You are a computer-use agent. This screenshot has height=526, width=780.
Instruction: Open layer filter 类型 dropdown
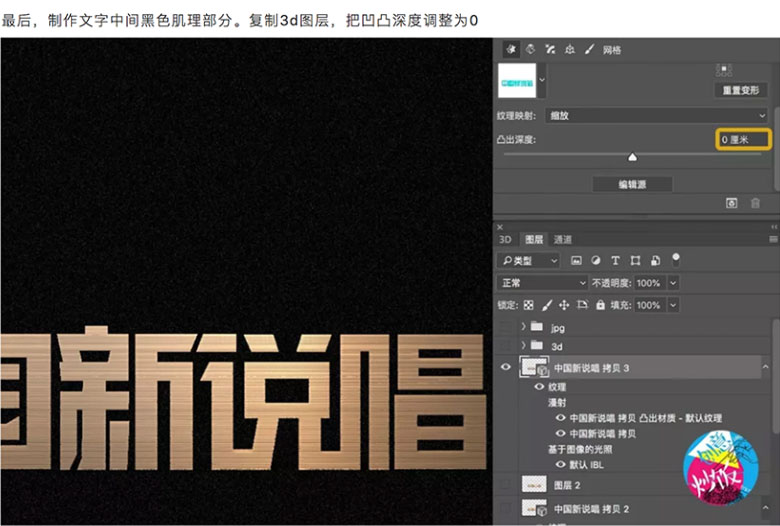(x=528, y=260)
